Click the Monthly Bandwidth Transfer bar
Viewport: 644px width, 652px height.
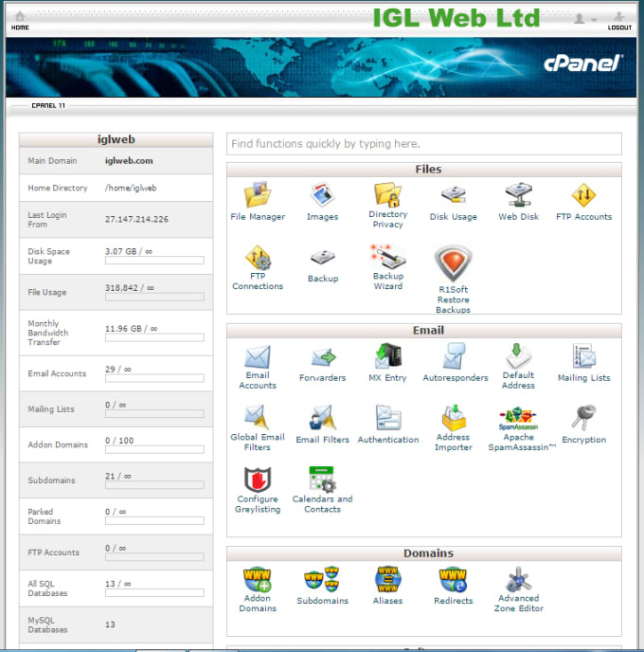(x=154, y=337)
